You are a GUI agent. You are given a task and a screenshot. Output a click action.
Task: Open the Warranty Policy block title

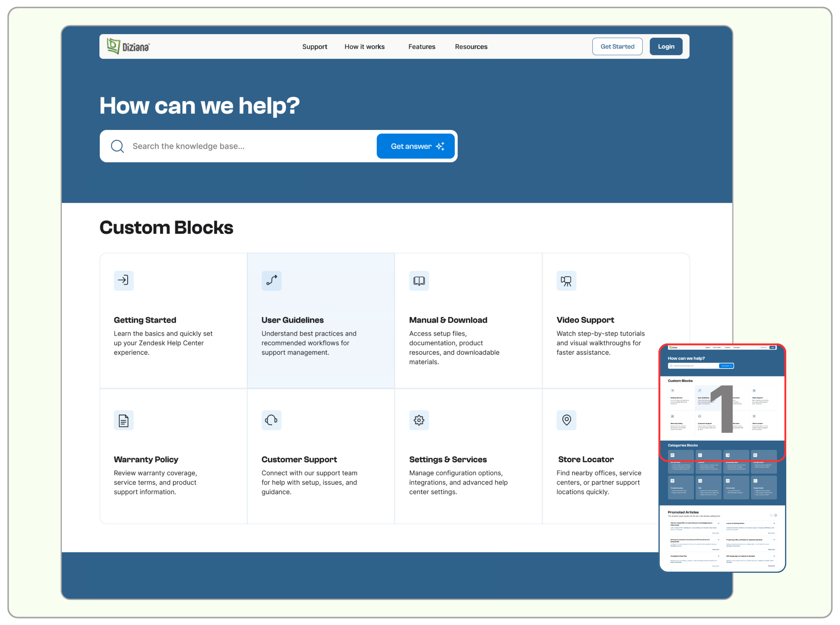click(x=146, y=459)
